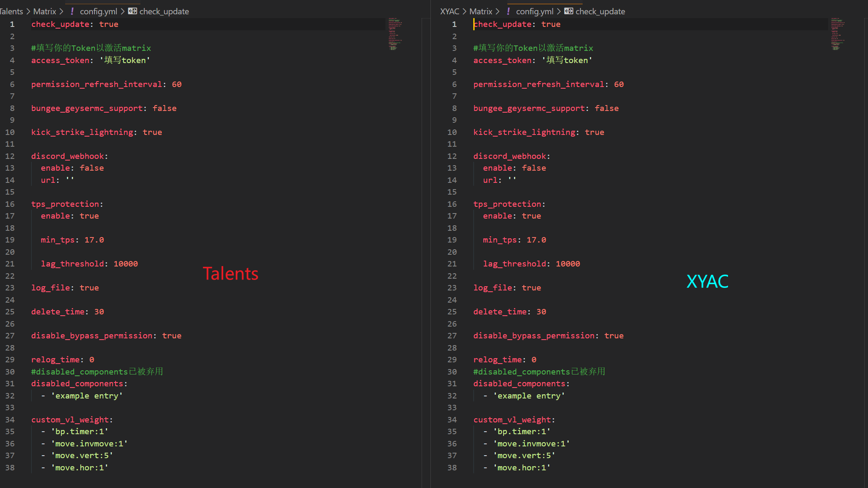Click YAML file icon in right breadcrumb
The width and height of the screenshot is (868, 488).
pos(508,11)
